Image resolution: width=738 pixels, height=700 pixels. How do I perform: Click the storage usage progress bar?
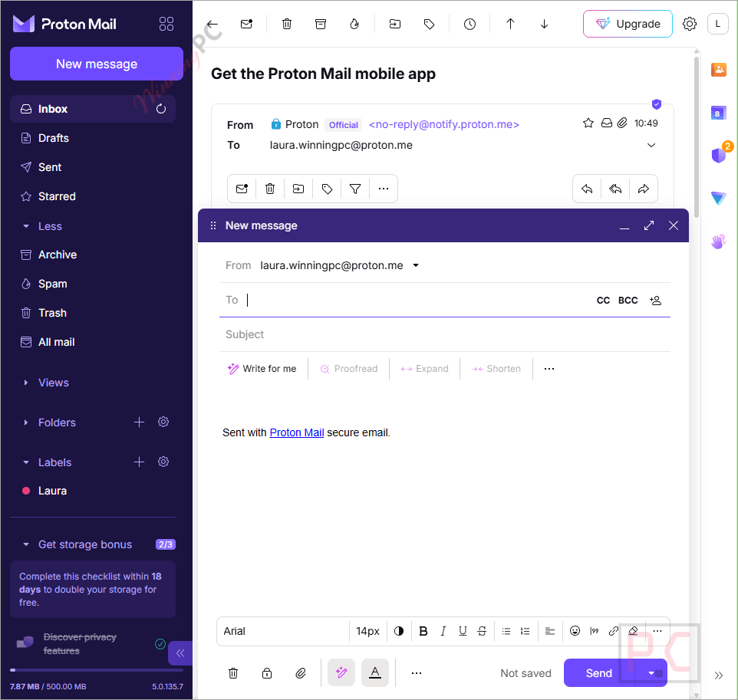[97, 670]
